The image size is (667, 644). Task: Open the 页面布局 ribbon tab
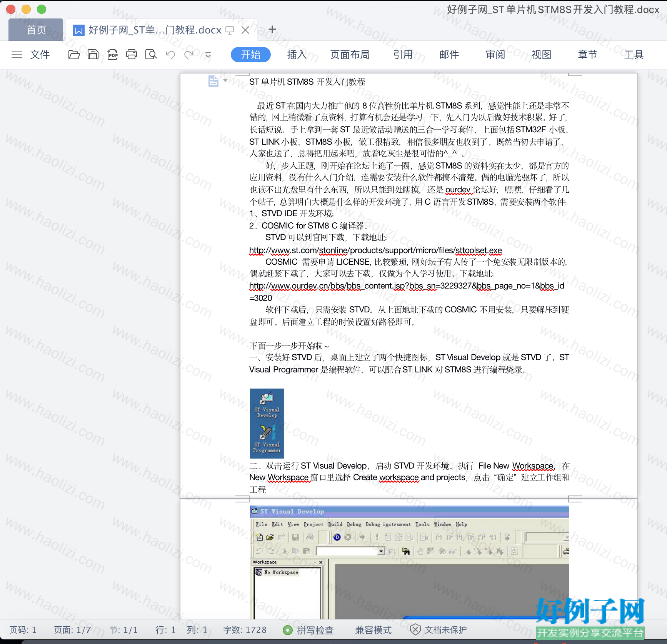pyautogui.click(x=350, y=55)
